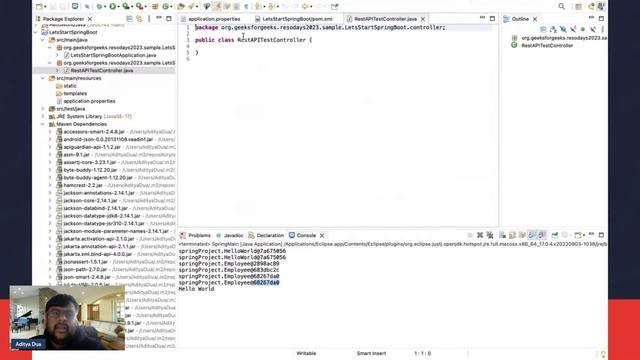640x360 pixels.
Task: Open Package Explorer view menu (three dots)
Action: 149,19
